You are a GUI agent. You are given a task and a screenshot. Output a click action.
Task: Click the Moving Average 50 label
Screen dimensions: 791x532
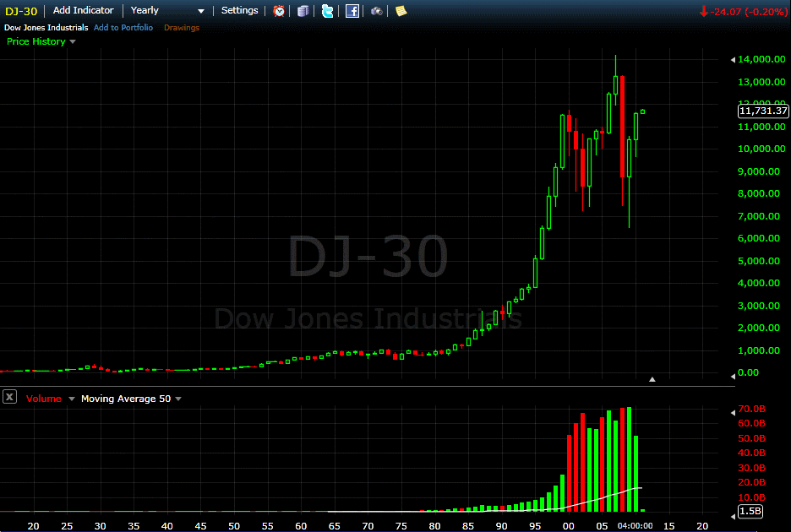[x=126, y=399]
